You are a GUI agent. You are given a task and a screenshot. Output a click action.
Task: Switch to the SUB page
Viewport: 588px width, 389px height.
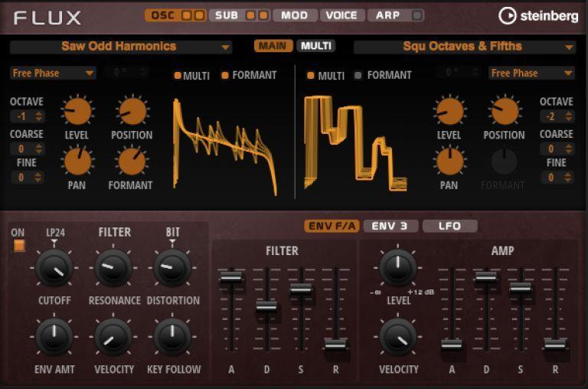pyautogui.click(x=227, y=15)
